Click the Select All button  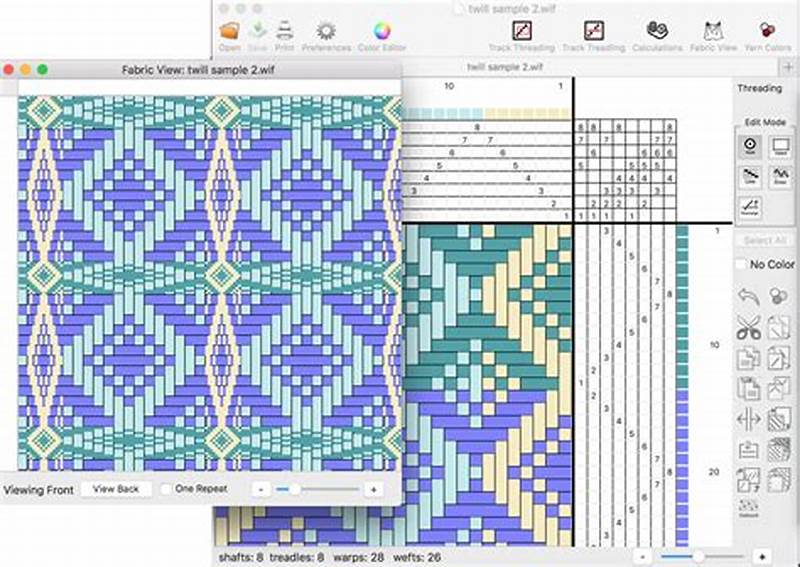[x=764, y=240]
